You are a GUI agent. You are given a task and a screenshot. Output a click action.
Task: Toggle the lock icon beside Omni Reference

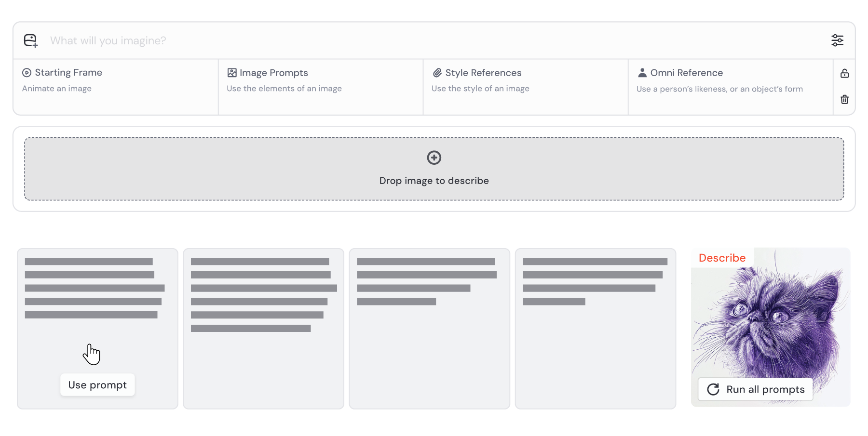coord(844,73)
